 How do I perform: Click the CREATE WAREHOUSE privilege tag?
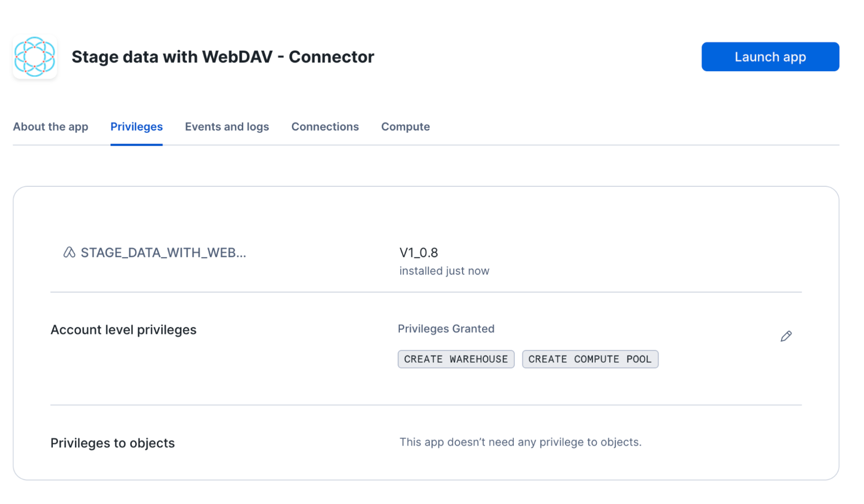[456, 359]
